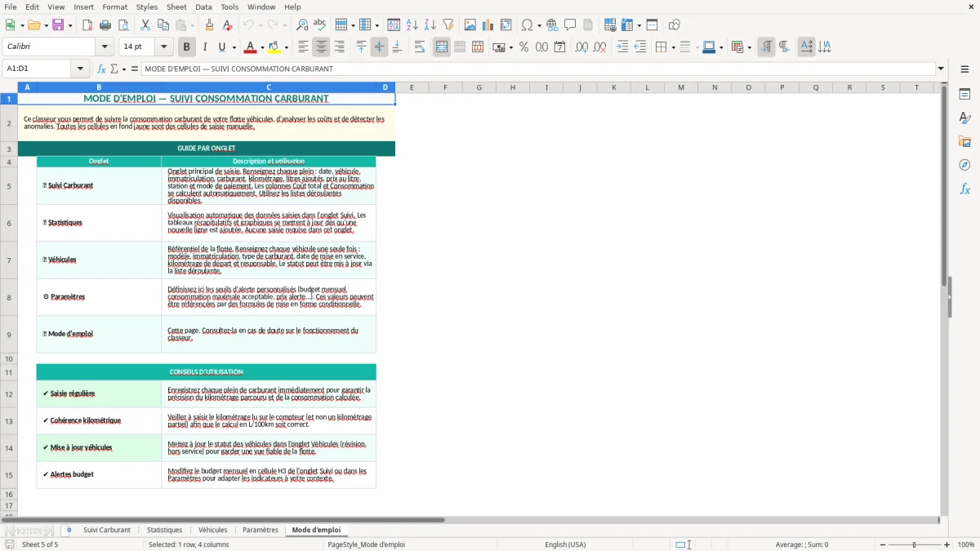This screenshot has width=980, height=551.
Task: Click the Export as PDF icon
Action: tap(87, 25)
